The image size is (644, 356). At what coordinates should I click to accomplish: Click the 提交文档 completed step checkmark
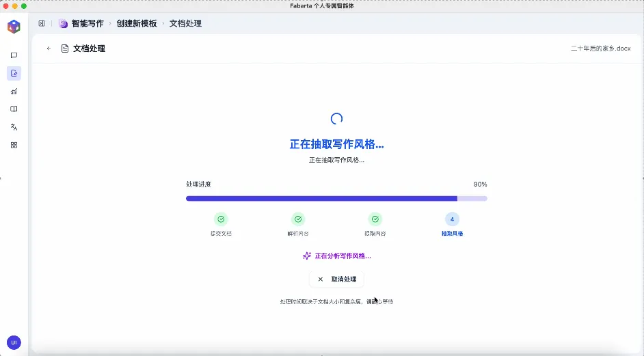221,219
